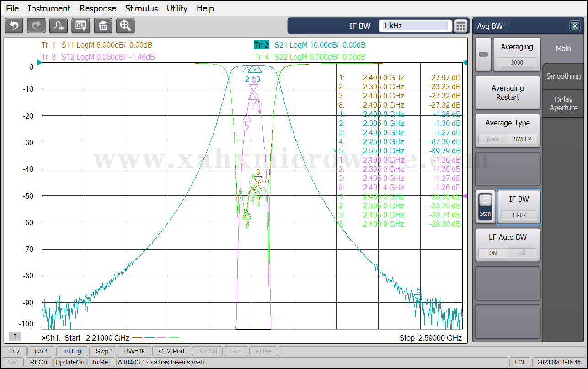Open the Response menu
The height and width of the screenshot is (369, 588).
tap(98, 8)
